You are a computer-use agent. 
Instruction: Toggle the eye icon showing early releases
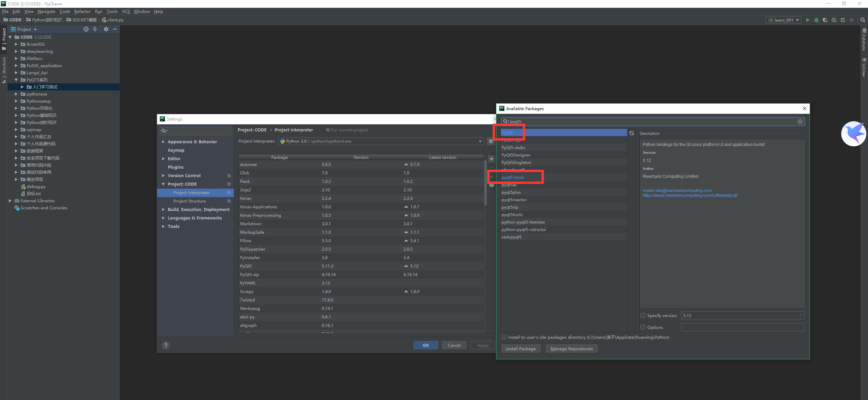[x=492, y=185]
